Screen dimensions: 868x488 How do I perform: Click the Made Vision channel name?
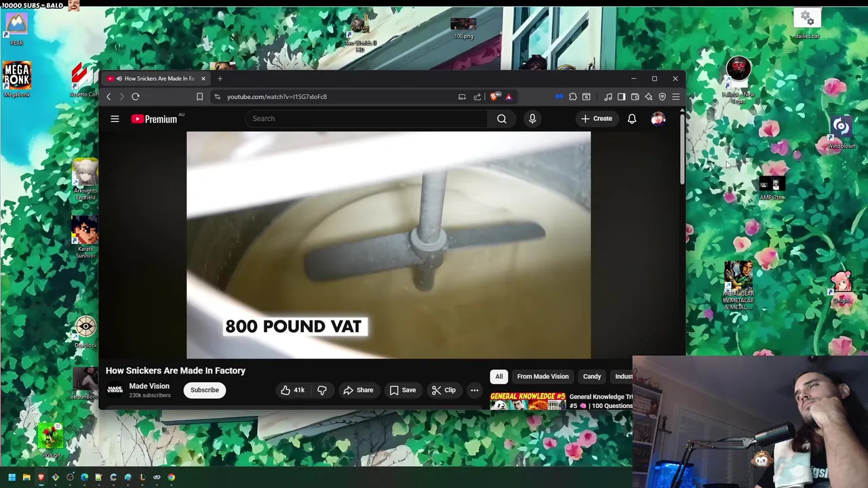tap(149, 386)
